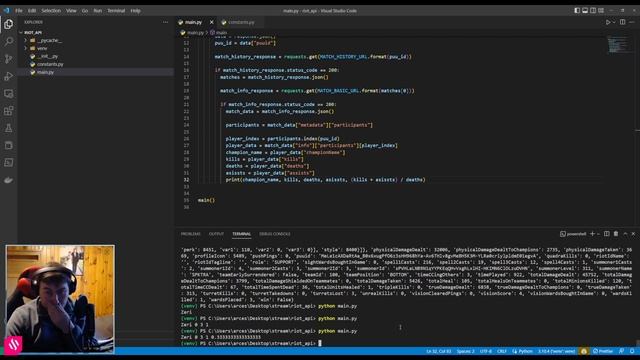The height and width of the screenshot is (360, 640).
Task: Expand the __pycache__ folder
Action: tap(25, 40)
